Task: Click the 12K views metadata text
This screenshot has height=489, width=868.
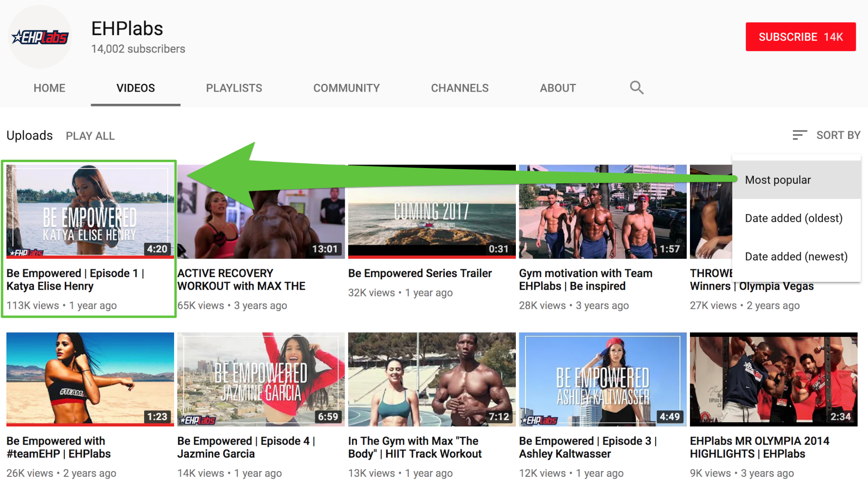Action: [542, 473]
